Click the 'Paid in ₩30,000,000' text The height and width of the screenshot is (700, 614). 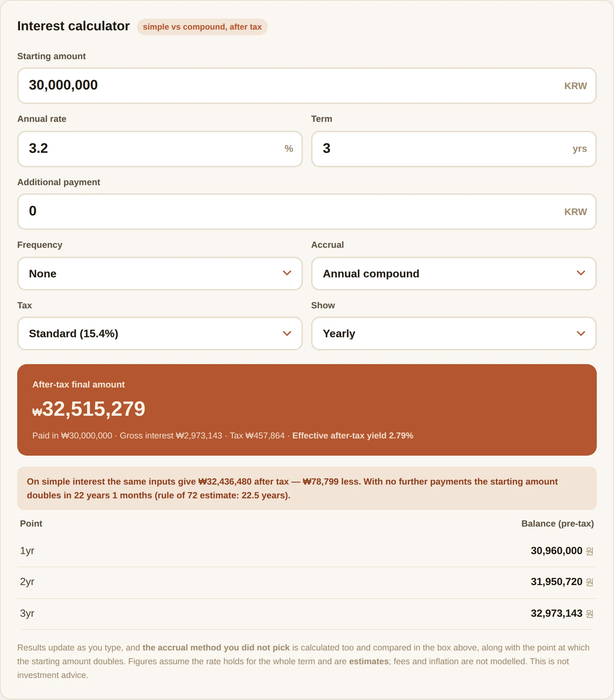tap(72, 436)
